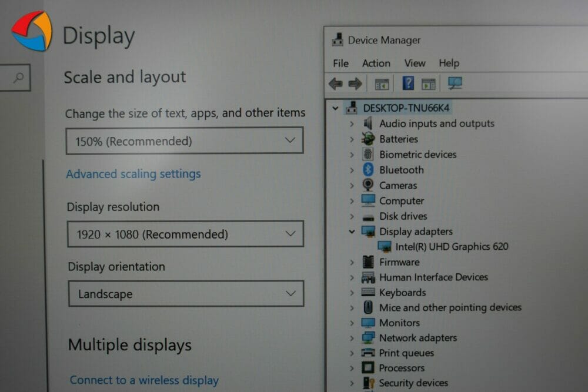Screen dimensions: 588x392
Task: Select the Disk drives tree label
Action: point(403,216)
